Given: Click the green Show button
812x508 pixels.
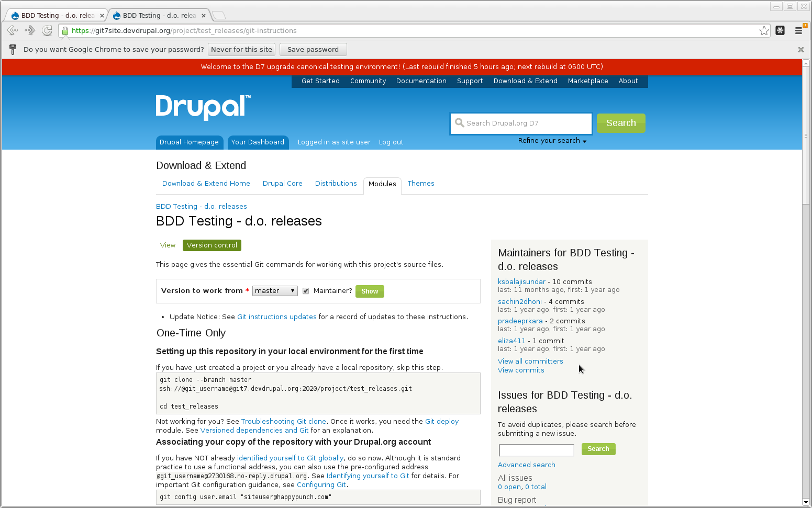Looking at the screenshot, I should click(x=370, y=291).
